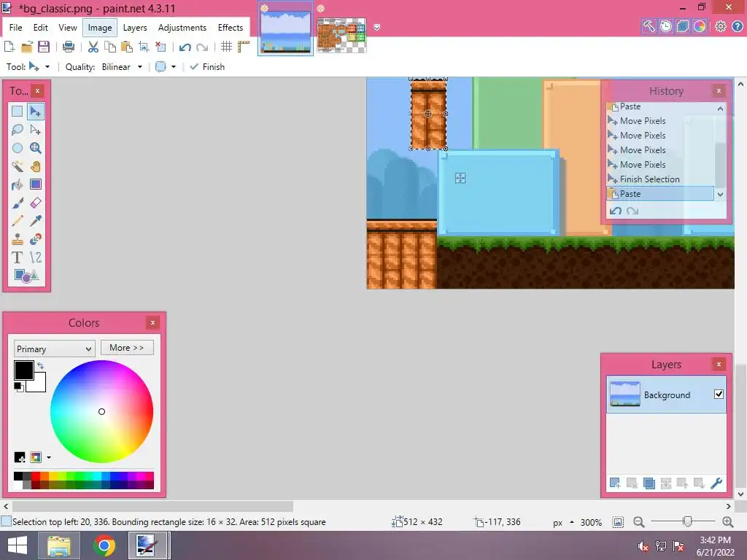Click the primary black color swatch
The width and height of the screenshot is (747, 560).
(x=23, y=370)
